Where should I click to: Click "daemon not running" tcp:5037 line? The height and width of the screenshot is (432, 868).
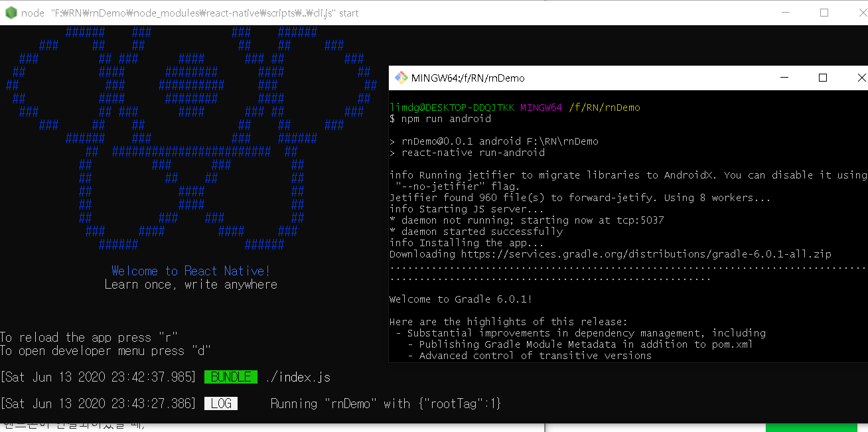(527, 220)
